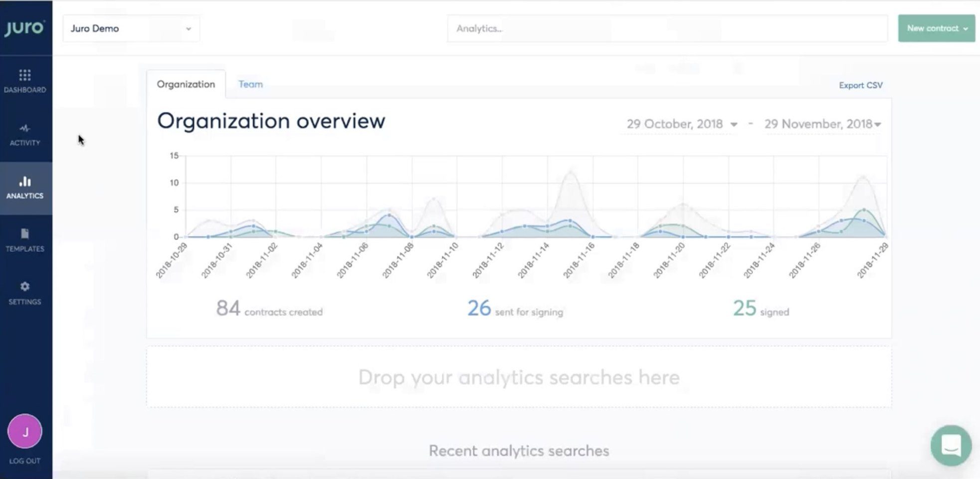This screenshot has height=479, width=980.
Task: Open the 29 November, 2018 end date picker
Action: 822,124
